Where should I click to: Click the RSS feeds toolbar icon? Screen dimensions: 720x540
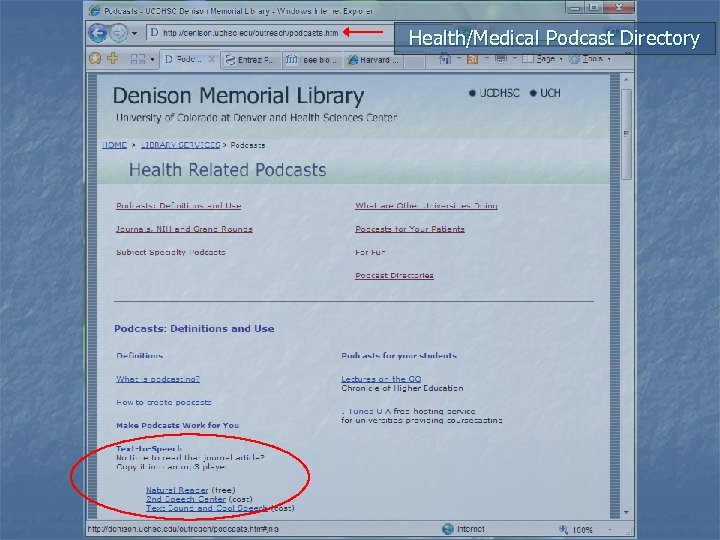tap(472, 59)
